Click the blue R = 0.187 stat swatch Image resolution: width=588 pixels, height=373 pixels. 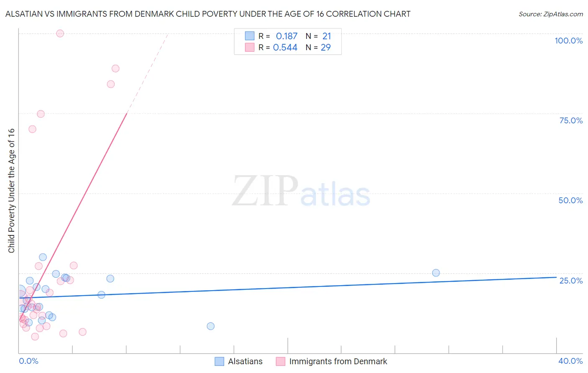click(250, 36)
